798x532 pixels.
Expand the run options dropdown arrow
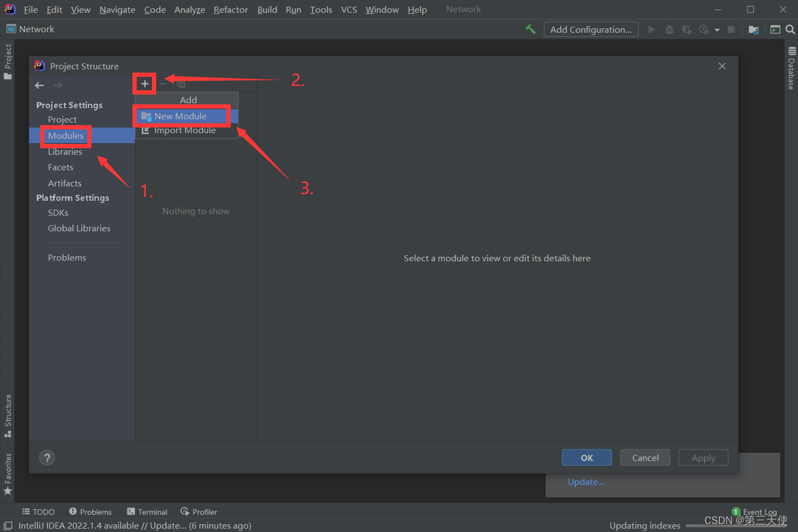coord(717,30)
